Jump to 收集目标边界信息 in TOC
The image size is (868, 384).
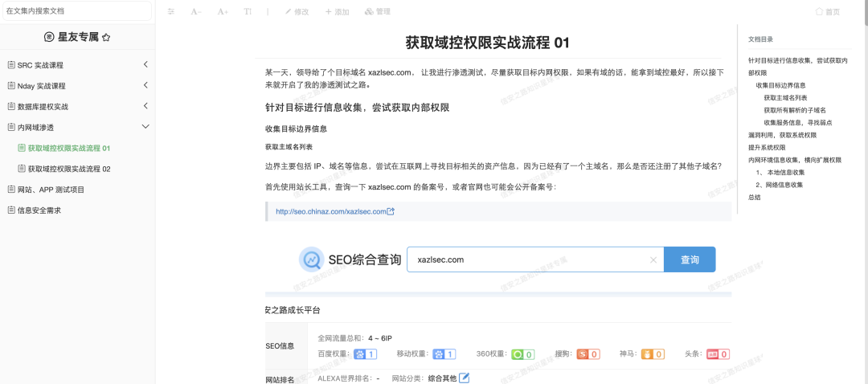(780, 85)
